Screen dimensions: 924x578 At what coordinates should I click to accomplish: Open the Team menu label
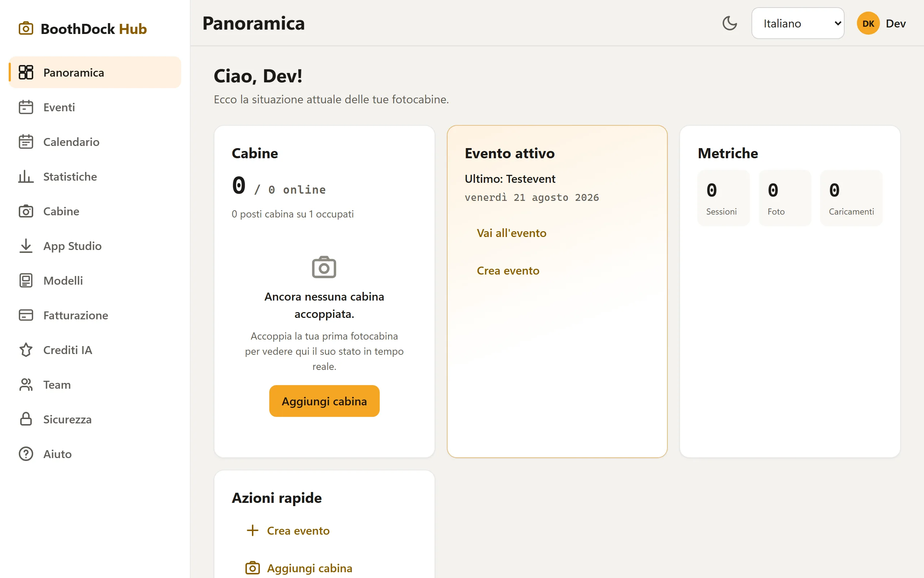coord(57,385)
